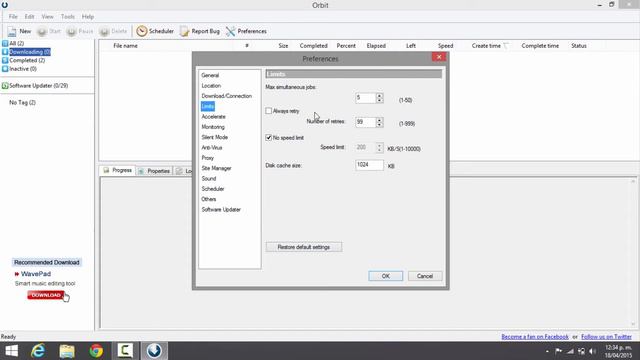This screenshot has width=640, height=360.
Task: Click the red WavePad DOWNLOAD button
Action: tap(46, 295)
